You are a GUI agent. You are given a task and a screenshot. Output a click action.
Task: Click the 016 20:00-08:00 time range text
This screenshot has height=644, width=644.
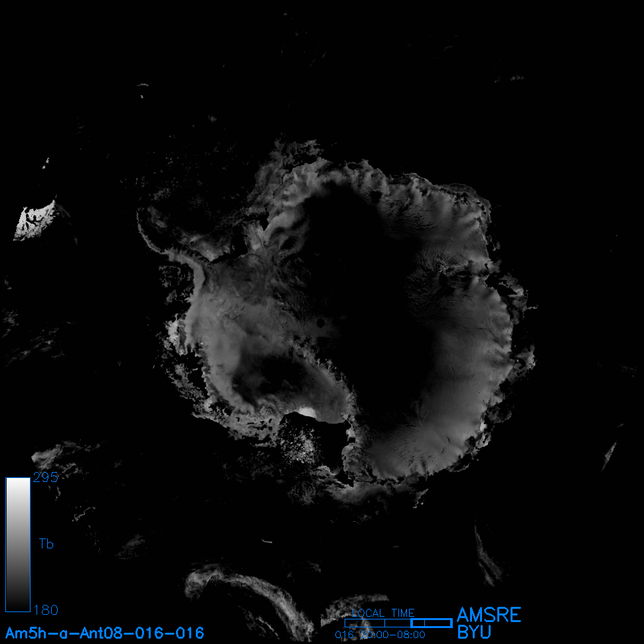[380, 635]
